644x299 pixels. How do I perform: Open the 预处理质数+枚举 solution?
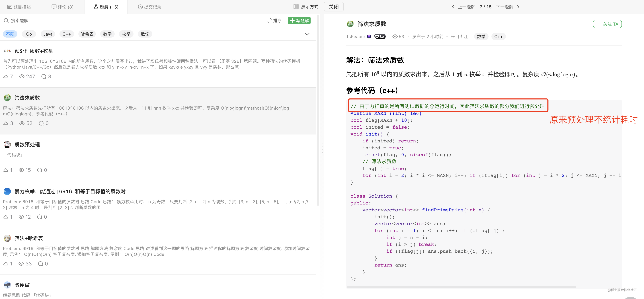(x=34, y=51)
